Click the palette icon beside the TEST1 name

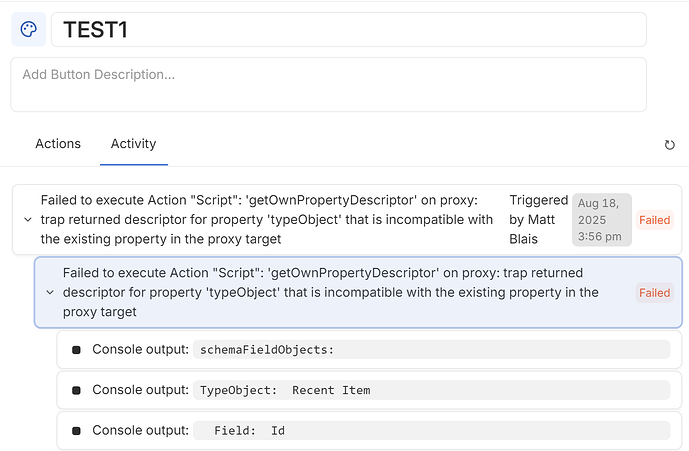(x=29, y=29)
